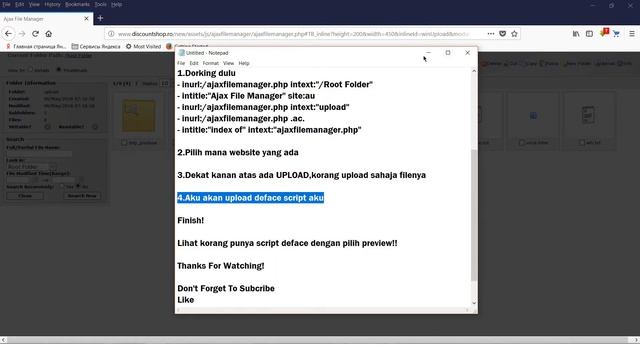
Task: Close the Ajax File Manager tab
Action: point(86,19)
